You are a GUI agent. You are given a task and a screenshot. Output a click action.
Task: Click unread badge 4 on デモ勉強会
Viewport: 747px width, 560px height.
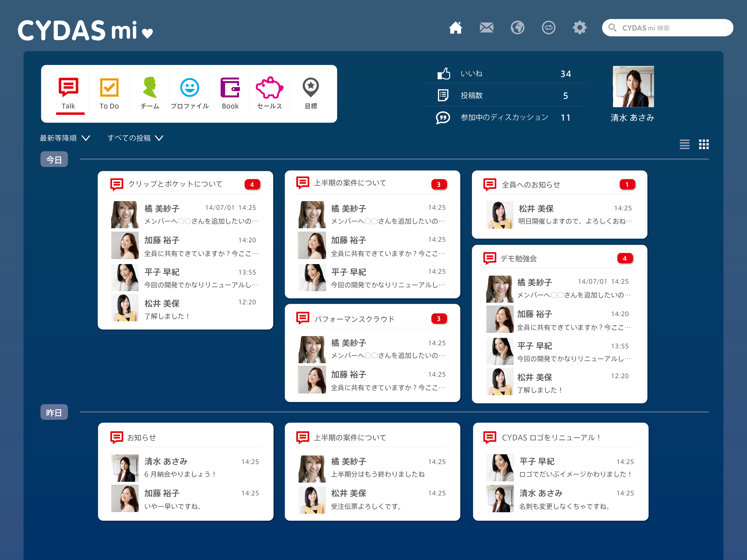tap(625, 258)
